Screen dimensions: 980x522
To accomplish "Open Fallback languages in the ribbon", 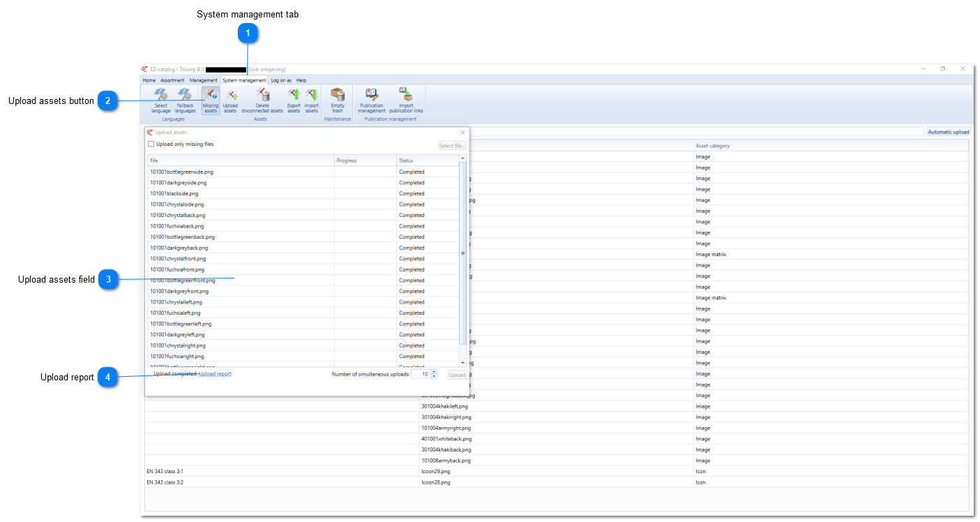I will click(x=185, y=100).
